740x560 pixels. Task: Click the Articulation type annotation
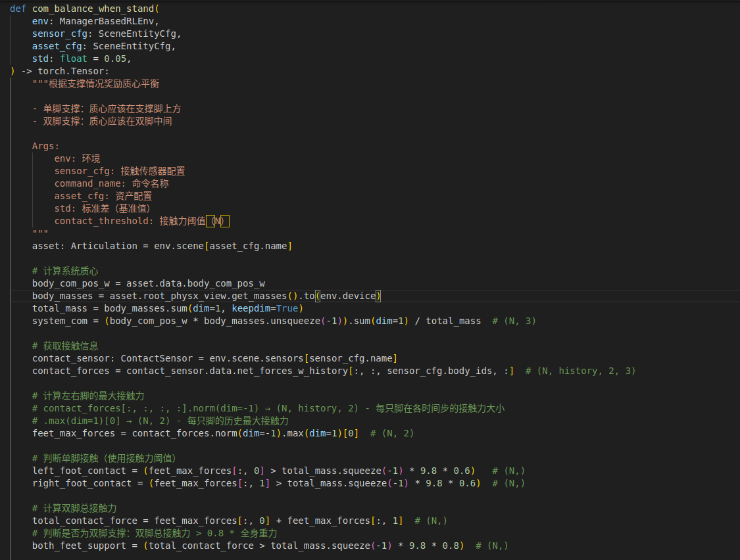click(101, 246)
